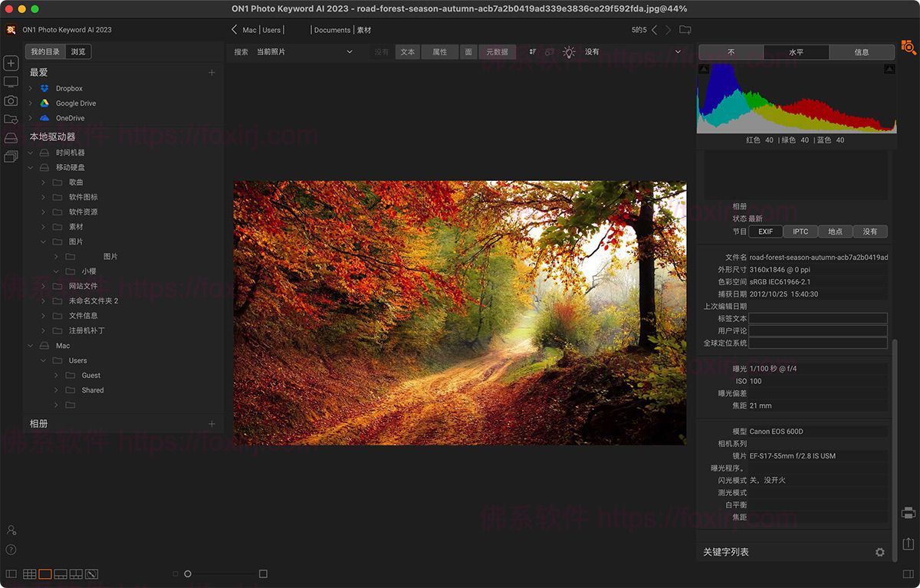
Task: Open the search magnifier icon at top right
Action: click(x=909, y=46)
